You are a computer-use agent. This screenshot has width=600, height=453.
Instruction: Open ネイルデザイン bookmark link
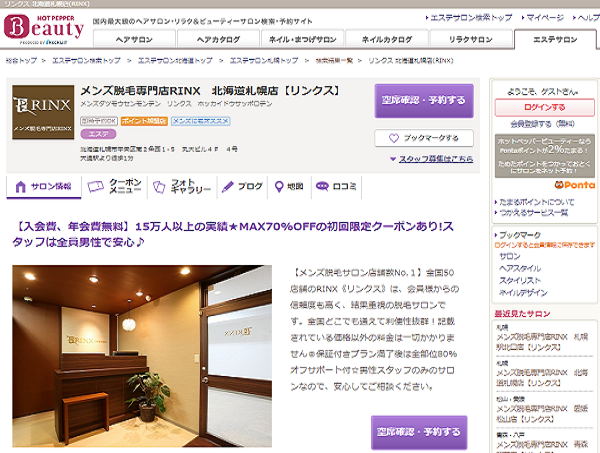coord(523,293)
